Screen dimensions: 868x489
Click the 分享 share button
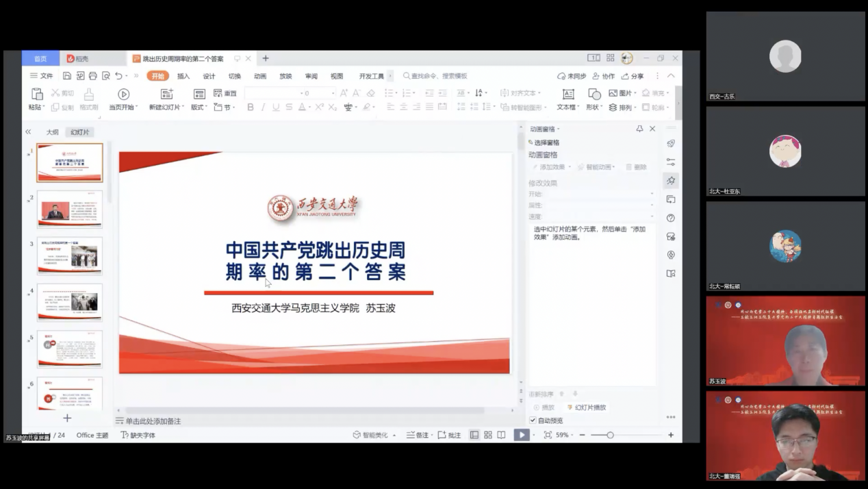click(x=633, y=76)
